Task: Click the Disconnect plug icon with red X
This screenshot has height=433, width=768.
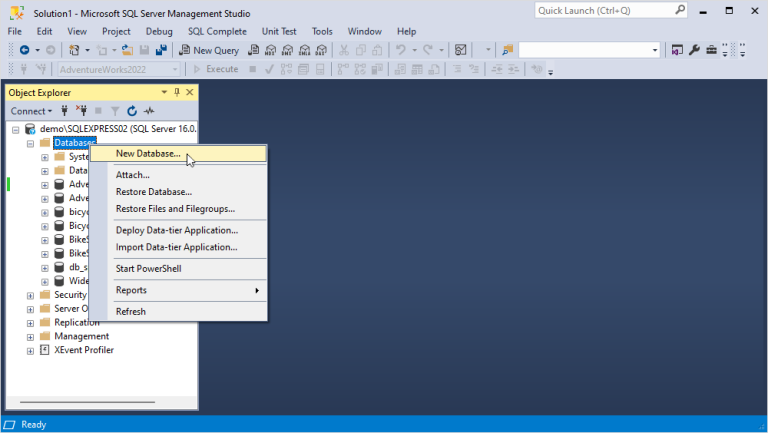Action: (x=81, y=111)
